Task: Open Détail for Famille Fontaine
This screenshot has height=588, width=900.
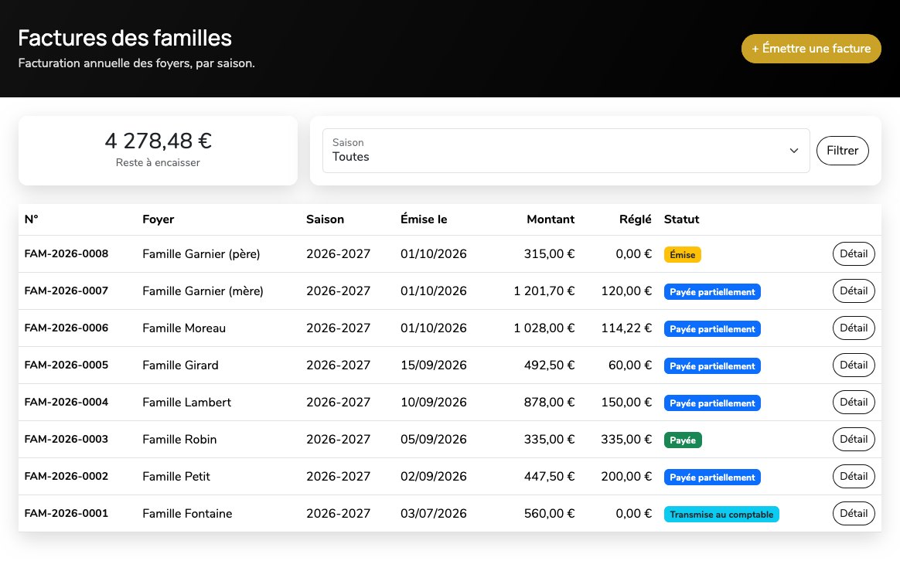Action: pyautogui.click(x=854, y=513)
